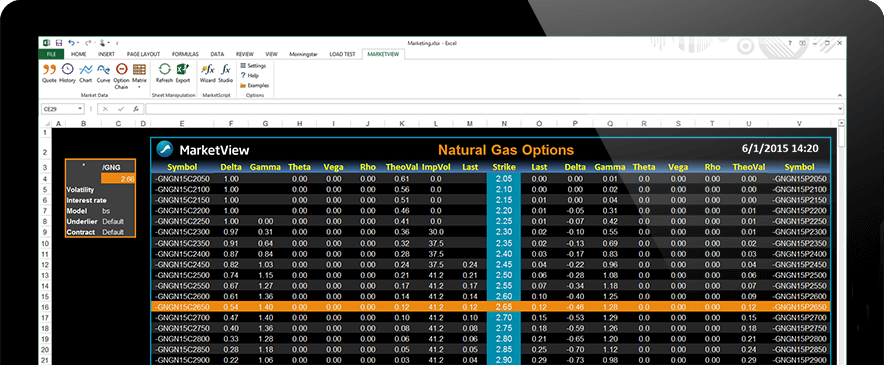
Task: Open the Name Box dropdown
Action: pos(80,109)
